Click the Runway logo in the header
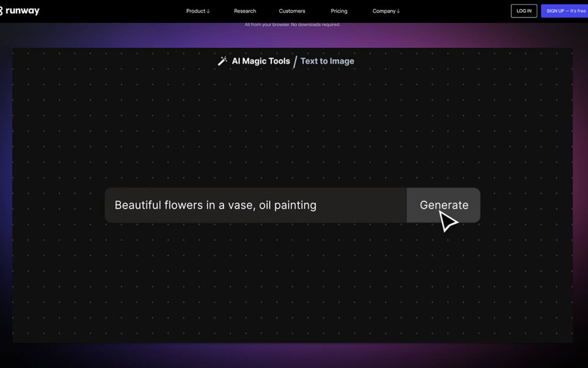Screen dimensions: 588x368 20,11
